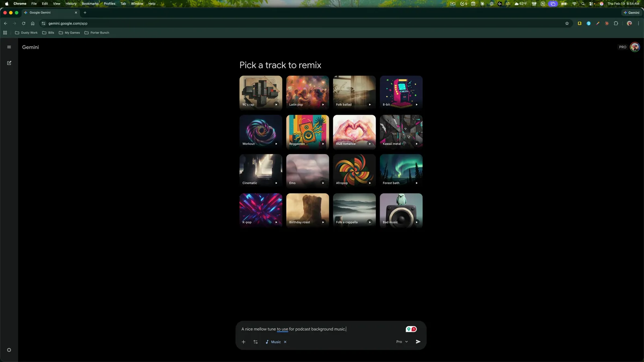
Task: Open Chrome's three-dot menu
Action: pyautogui.click(x=638, y=23)
